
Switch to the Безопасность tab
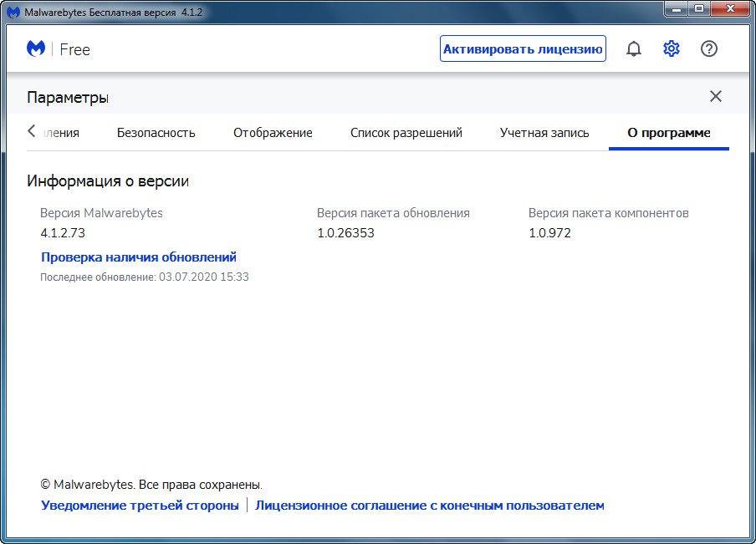156,133
